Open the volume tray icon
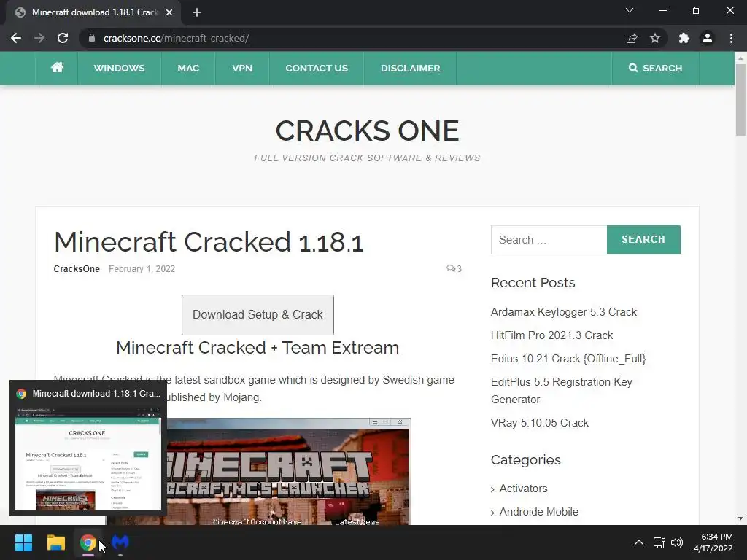The height and width of the screenshot is (560, 747). [676, 542]
